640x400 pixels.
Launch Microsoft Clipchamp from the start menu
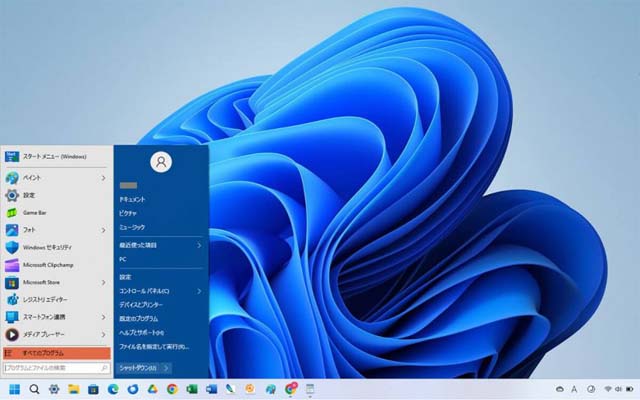tap(56, 265)
